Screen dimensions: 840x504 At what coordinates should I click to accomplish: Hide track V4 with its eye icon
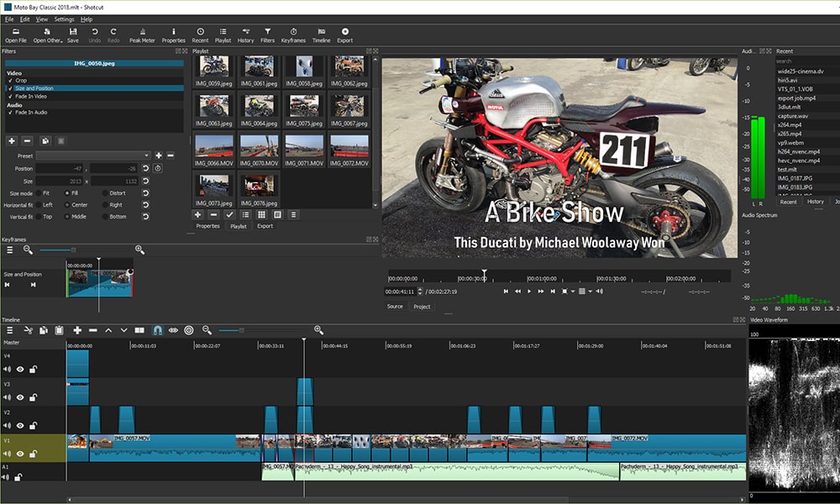(x=20, y=369)
